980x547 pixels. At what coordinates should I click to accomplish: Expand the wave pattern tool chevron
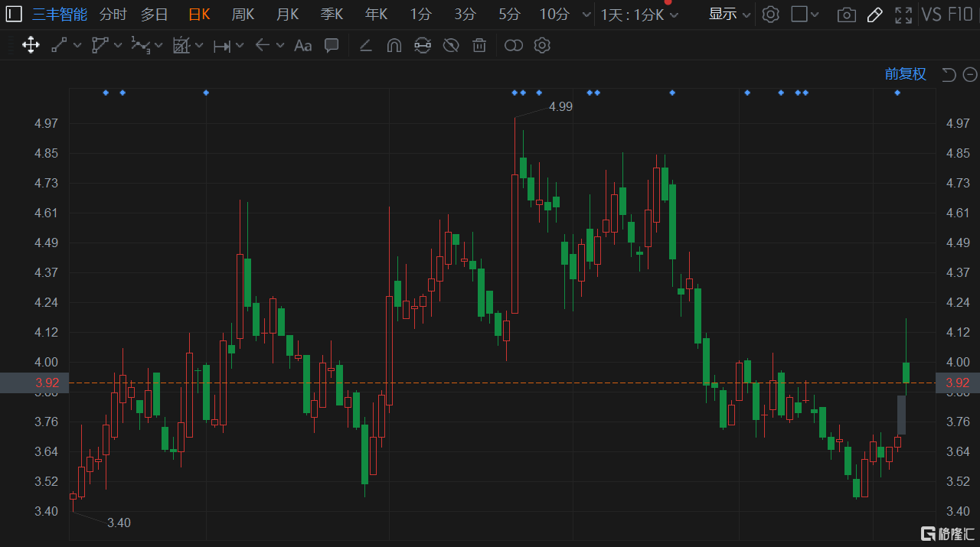(158, 46)
